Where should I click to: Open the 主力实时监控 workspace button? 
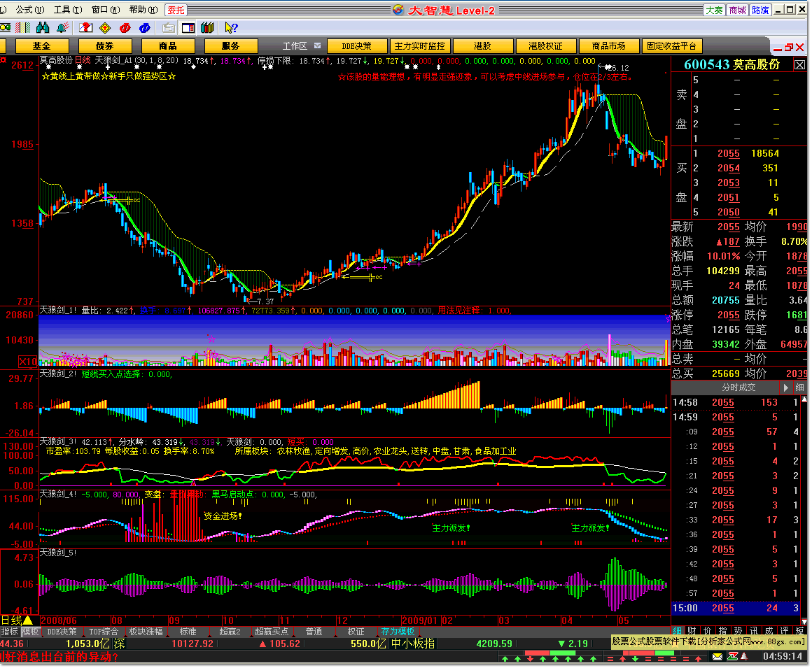coord(419,46)
